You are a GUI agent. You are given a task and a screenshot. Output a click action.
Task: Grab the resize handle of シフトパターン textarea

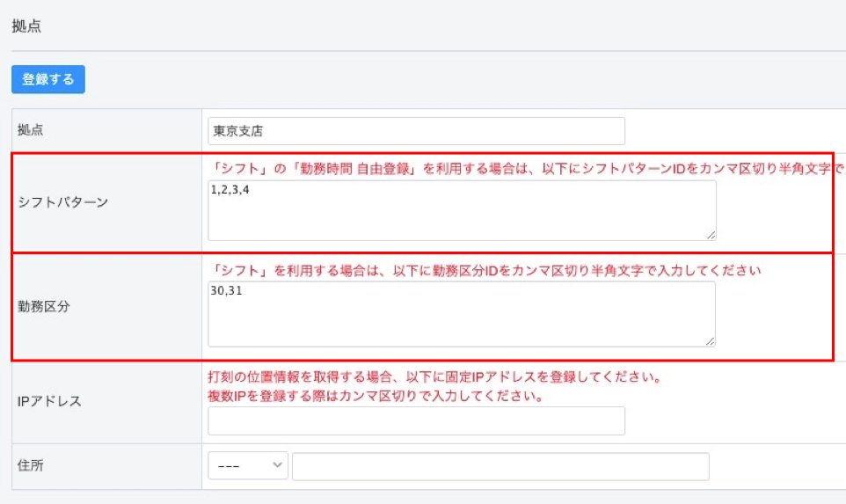pyautogui.click(x=711, y=235)
